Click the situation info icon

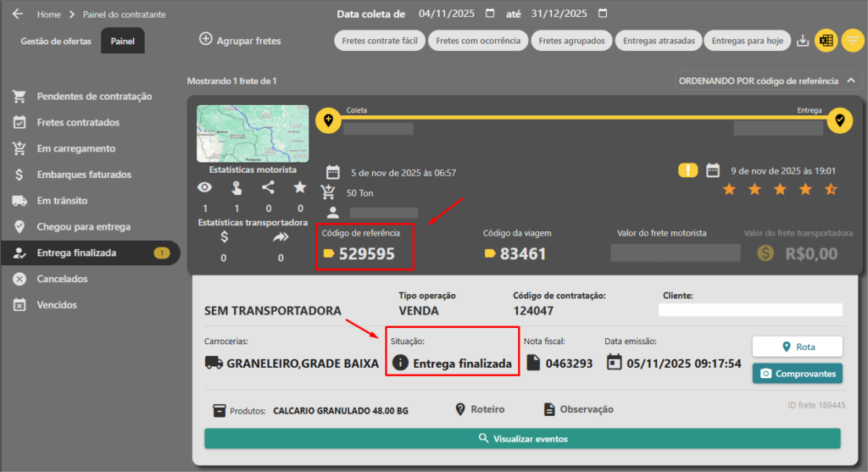click(400, 364)
